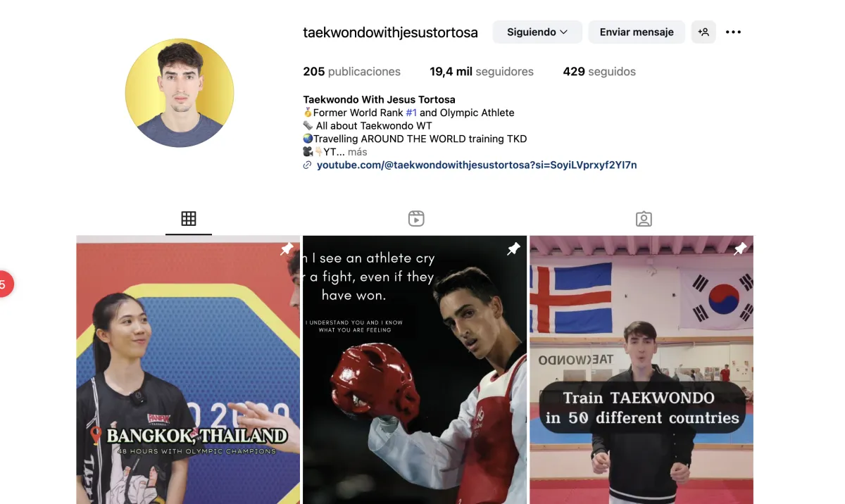Screen dimensions: 845x504
Task: Open the Bangkok, Thailand post thumbnail
Action: [x=188, y=370]
